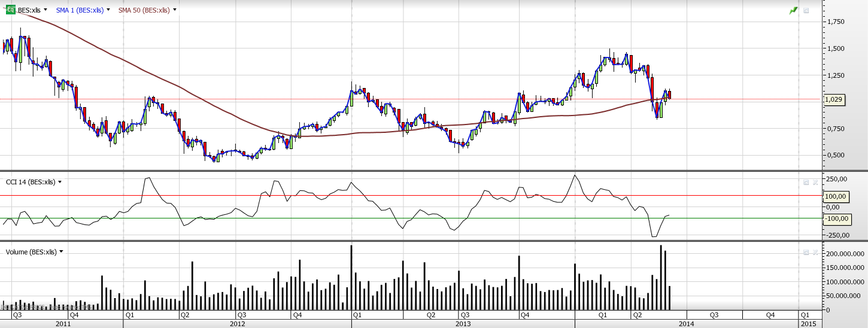Viewport: 868px width, 328px height.
Task: Expand the SMA 1 (BES:xlis) dropdown arrow
Action: [x=108, y=10]
